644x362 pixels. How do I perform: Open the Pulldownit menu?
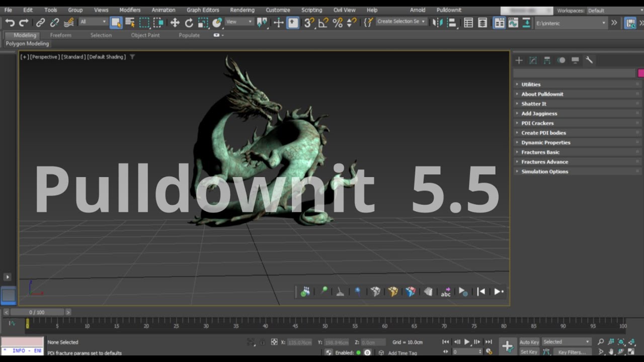pyautogui.click(x=449, y=10)
